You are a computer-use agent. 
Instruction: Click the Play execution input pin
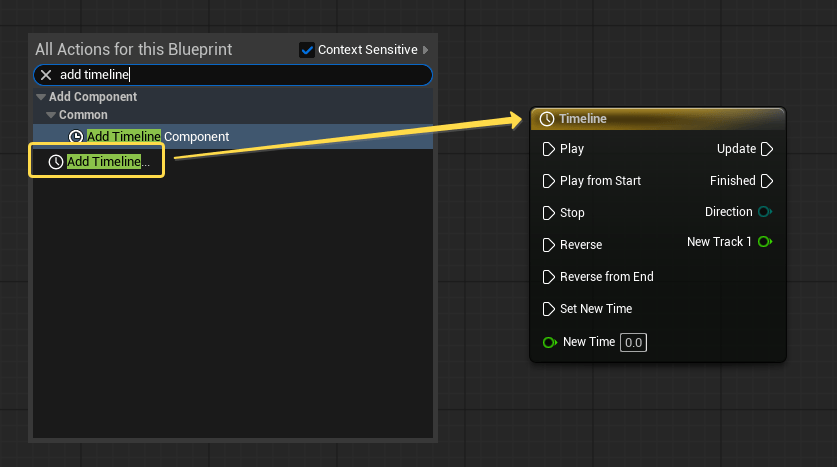pos(548,149)
